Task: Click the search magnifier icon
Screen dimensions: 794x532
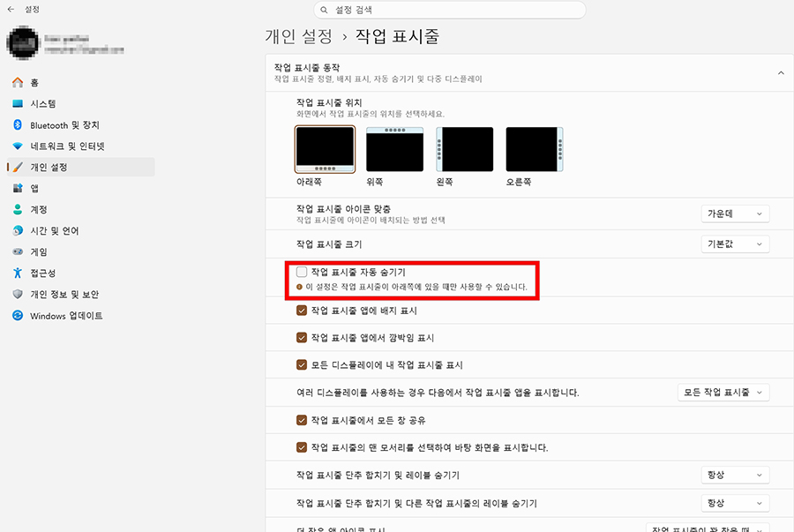Action: (324, 10)
